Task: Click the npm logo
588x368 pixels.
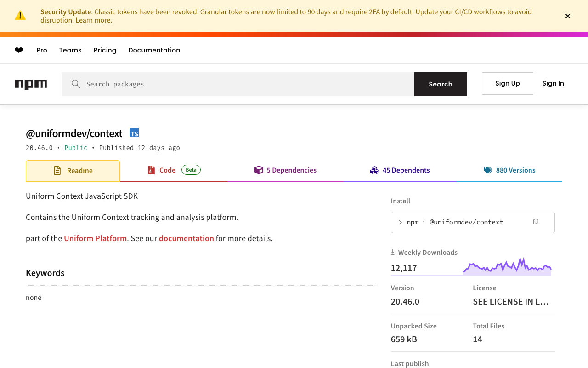Action: (x=31, y=84)
